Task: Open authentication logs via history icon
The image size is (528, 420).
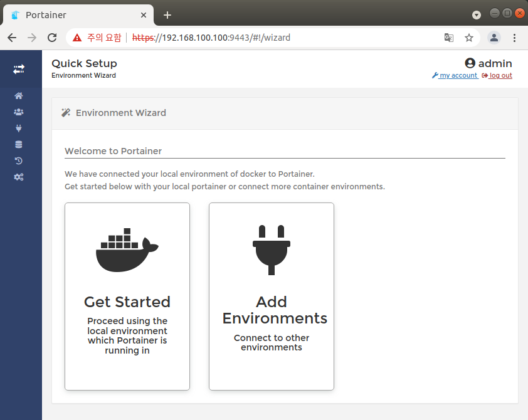Action: pyautogui.click(x=19, y=161)
